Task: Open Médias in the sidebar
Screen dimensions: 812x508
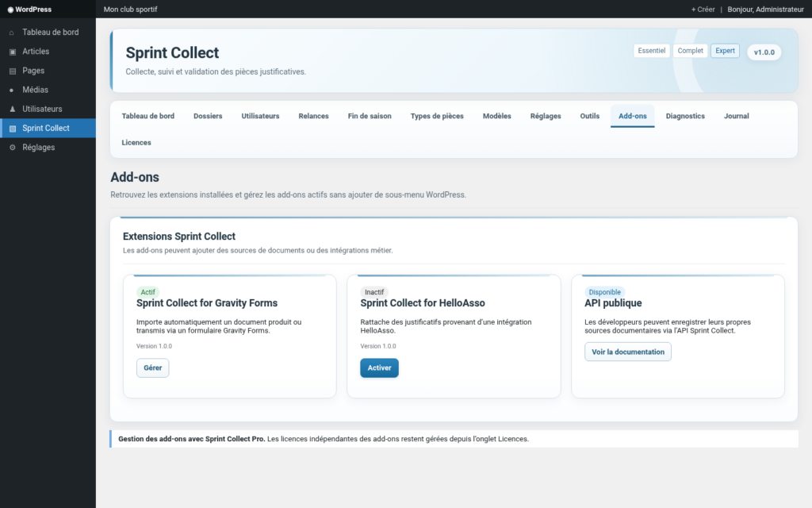Action: tap(48, 90)
